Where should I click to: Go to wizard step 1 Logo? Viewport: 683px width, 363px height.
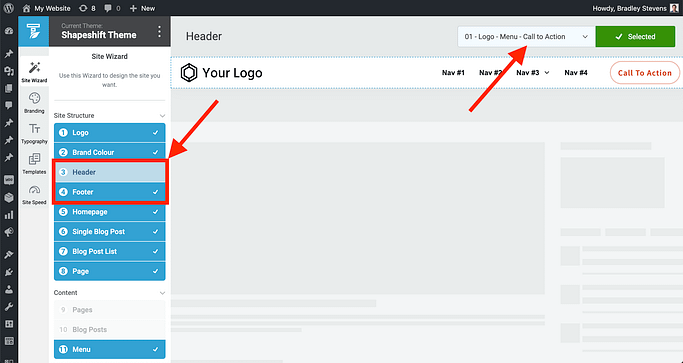point(109,132)
